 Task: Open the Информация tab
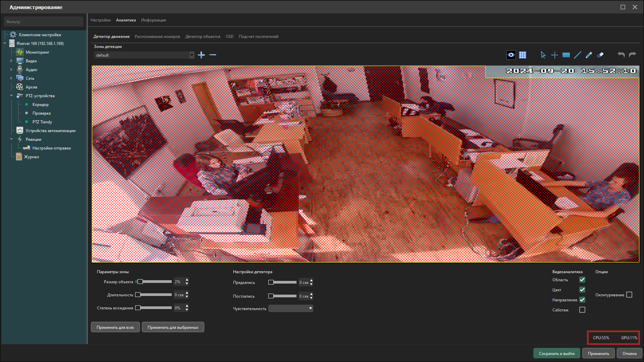(153, 20)
